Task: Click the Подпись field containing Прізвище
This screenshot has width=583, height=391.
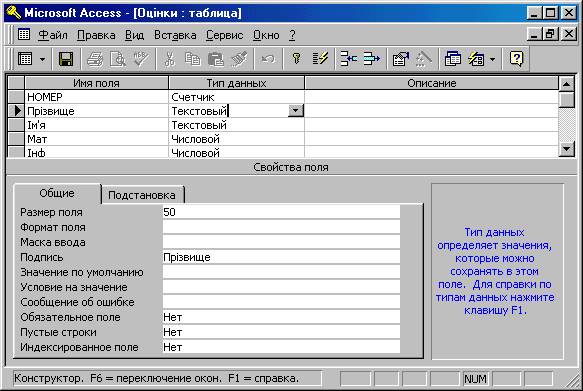Action: [x=281, y=257]
